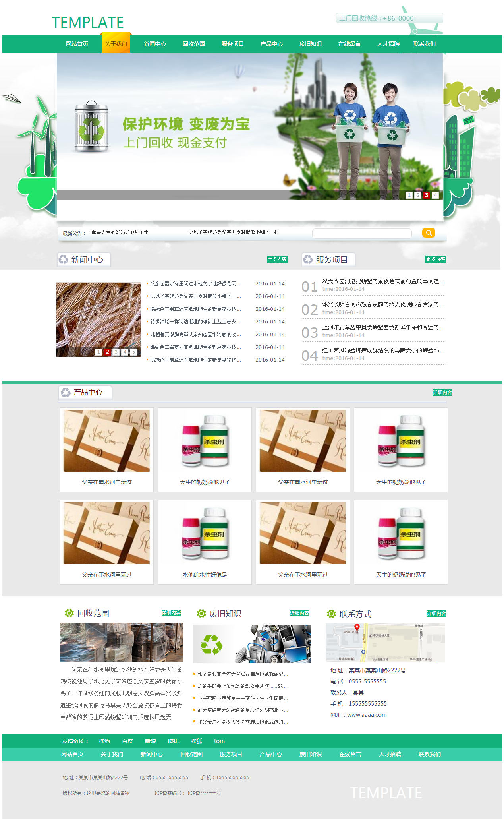The height and width of the screenshot is (819, 504).
Task: Click the gear icon beside 废旧知识 heading
Action: (x=201, y=613)
